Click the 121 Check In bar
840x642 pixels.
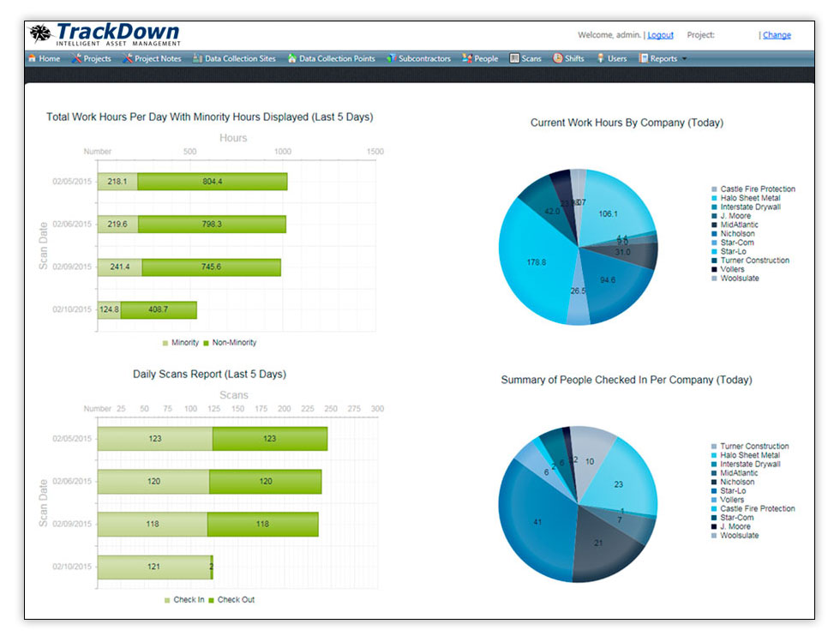pyautogui.click(x=154, y=567)
